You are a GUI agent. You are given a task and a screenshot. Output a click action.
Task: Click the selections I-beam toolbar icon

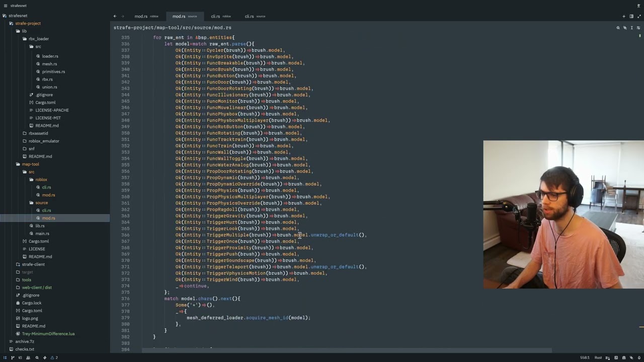click(x=632, y=28)
